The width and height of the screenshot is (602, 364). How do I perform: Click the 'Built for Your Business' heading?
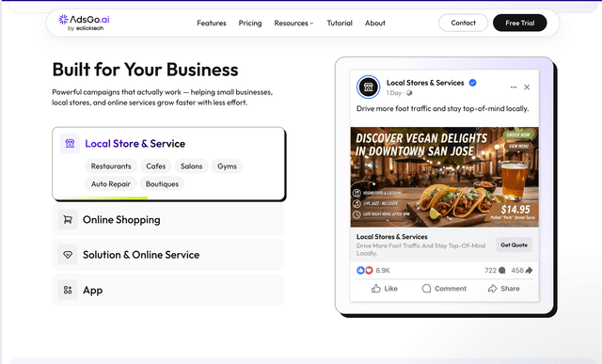click(x=145, y=70)
